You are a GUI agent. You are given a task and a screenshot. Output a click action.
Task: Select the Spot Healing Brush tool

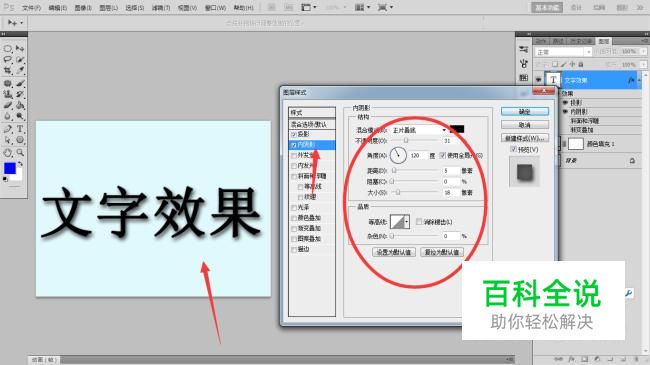point(8,83)
